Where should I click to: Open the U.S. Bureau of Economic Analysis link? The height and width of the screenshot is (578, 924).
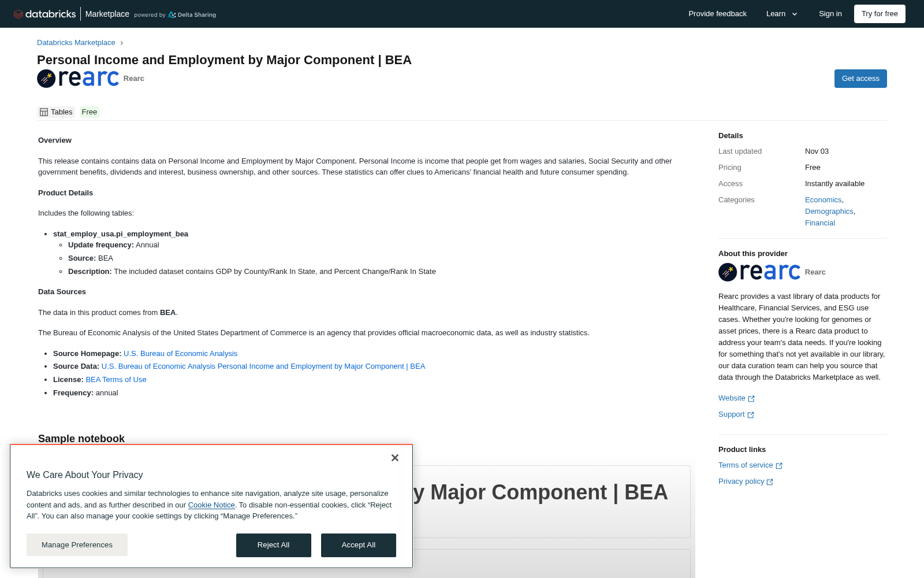point(180,354)
